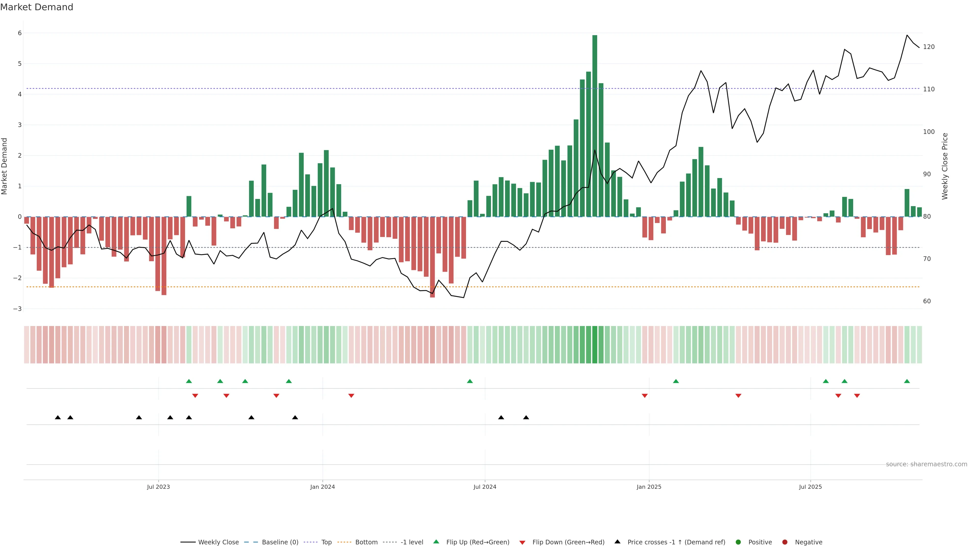This screenshot has width=980, height=551.
Task: Click the Jan 2024 axis label
Action: tap(323, 487)
